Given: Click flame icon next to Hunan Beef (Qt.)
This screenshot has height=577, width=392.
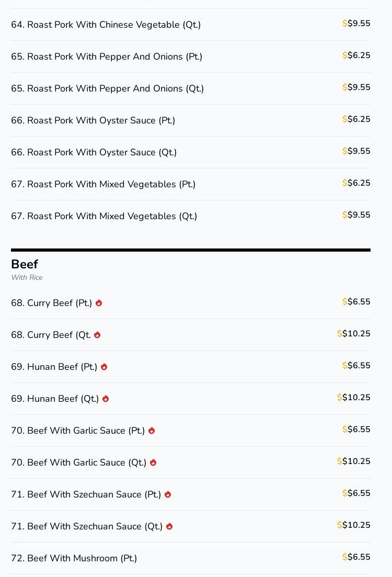Looking at the screenshot, I should [x=106, y=399].
